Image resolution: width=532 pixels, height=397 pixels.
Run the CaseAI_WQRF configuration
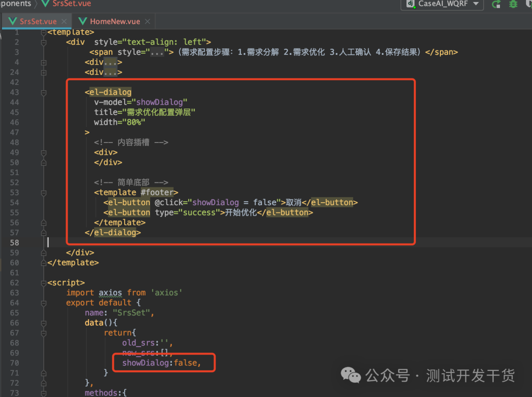tap(496, 4)
